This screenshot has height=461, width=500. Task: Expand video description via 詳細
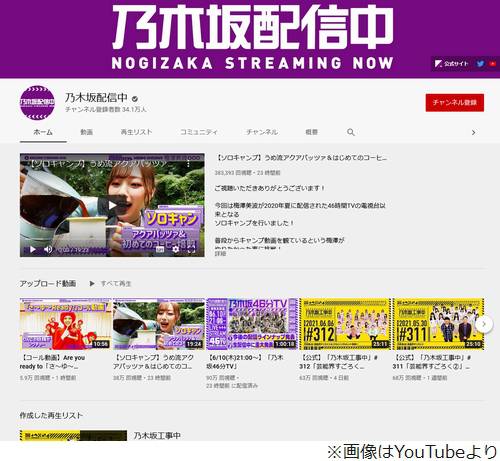pos(220,254)
